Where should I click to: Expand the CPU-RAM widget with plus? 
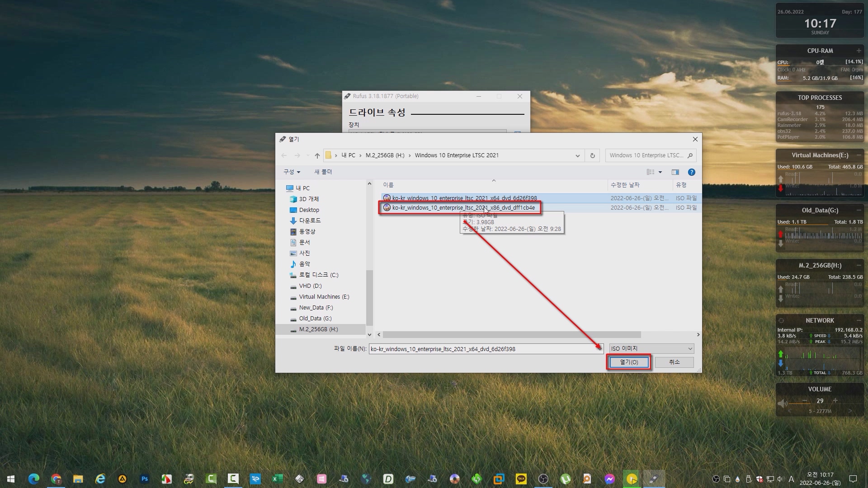[x=859, y=51]
